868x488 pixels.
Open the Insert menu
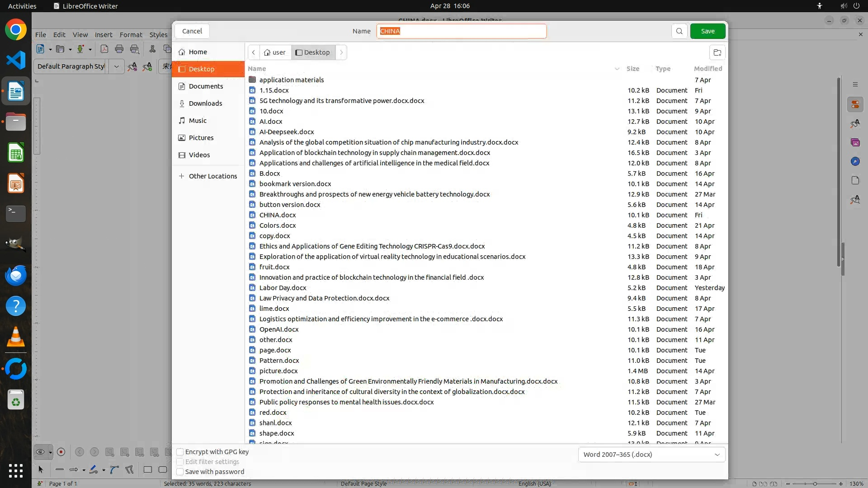[104, 35]
